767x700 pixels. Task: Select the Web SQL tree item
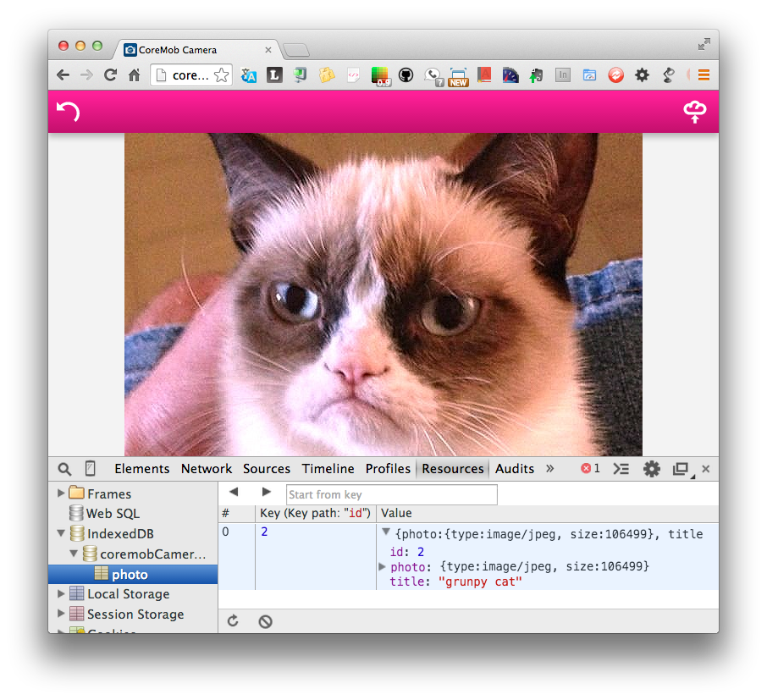pyautogui.click(x=112, y=514)
